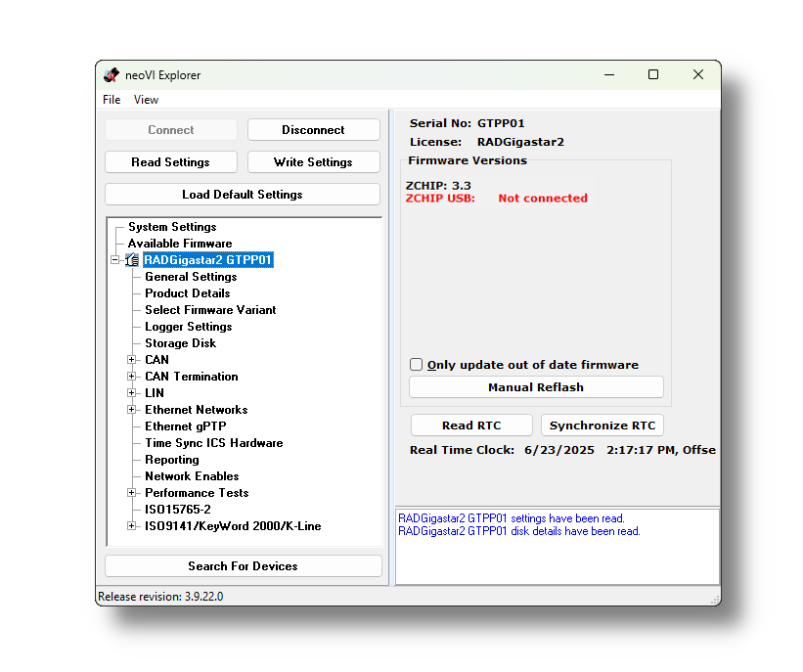Expand the Performance Tests node
Viewport: 803px width, 672px height.
(x=132, y=493)
